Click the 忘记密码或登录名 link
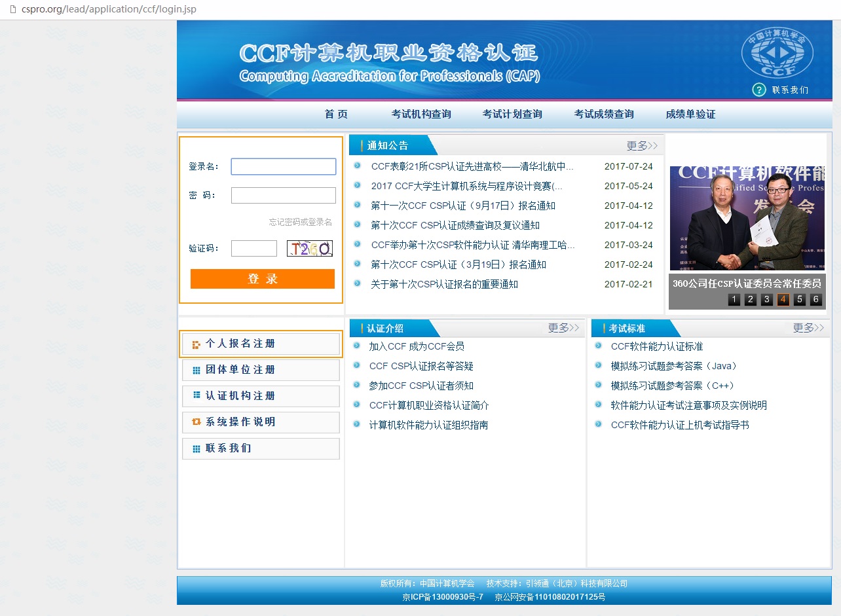The width and height of the screenshot is (841, 616). coord(299,222)
